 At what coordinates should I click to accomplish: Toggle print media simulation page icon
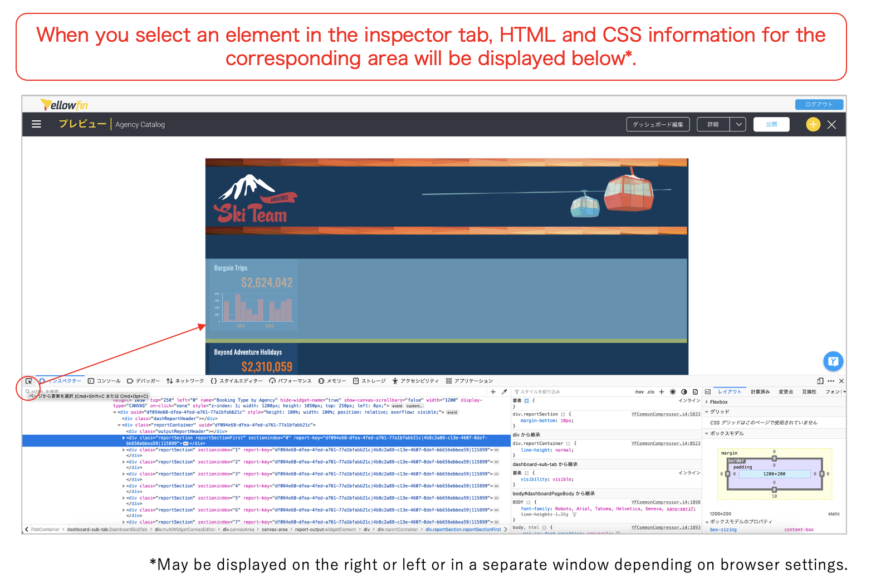(695, 392)
